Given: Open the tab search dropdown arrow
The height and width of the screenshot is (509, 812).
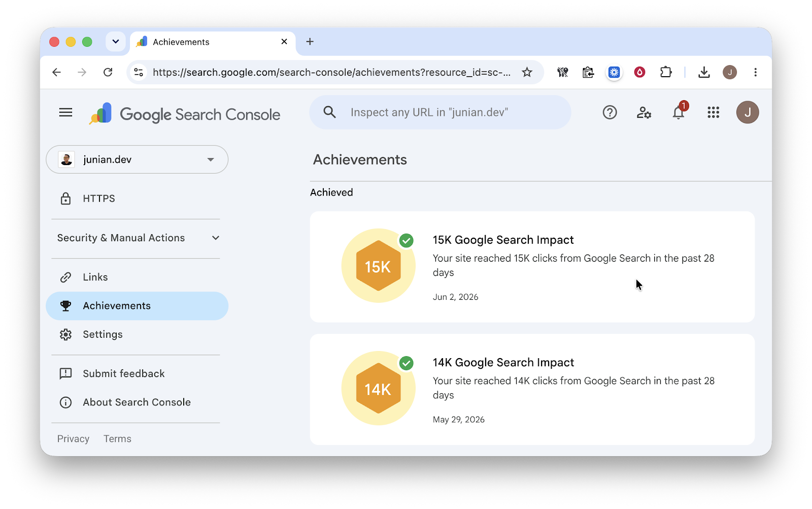Looking at the screenshot, I should pyautogui.click(x=116, y=42).
